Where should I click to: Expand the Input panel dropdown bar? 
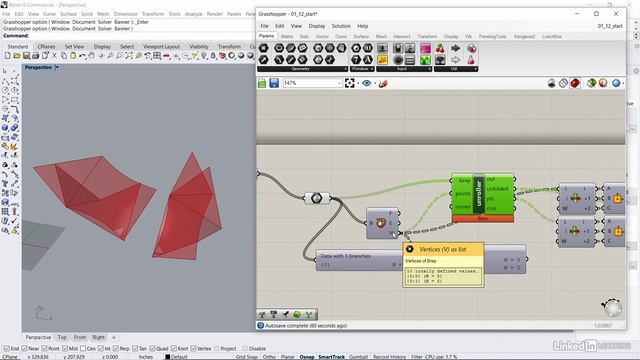pos(404,69)
